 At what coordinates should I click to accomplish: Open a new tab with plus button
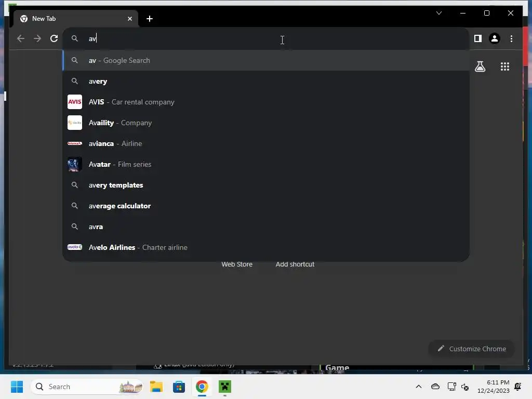point(150,19)
